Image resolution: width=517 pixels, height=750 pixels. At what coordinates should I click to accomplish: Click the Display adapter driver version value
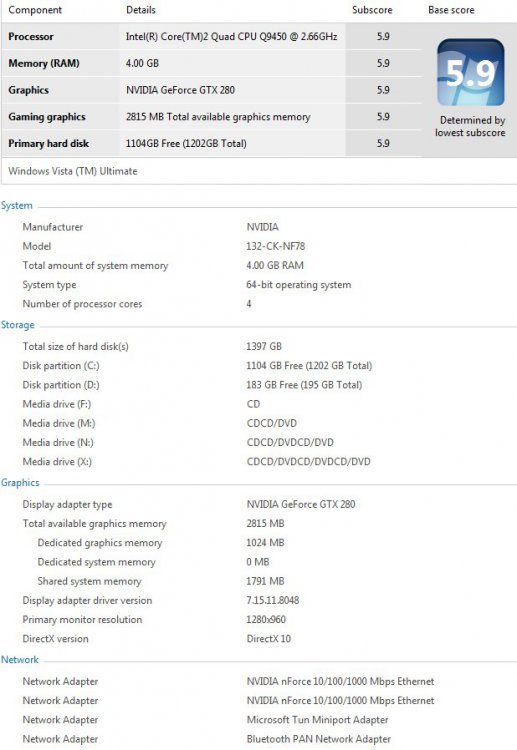point(273,600)
